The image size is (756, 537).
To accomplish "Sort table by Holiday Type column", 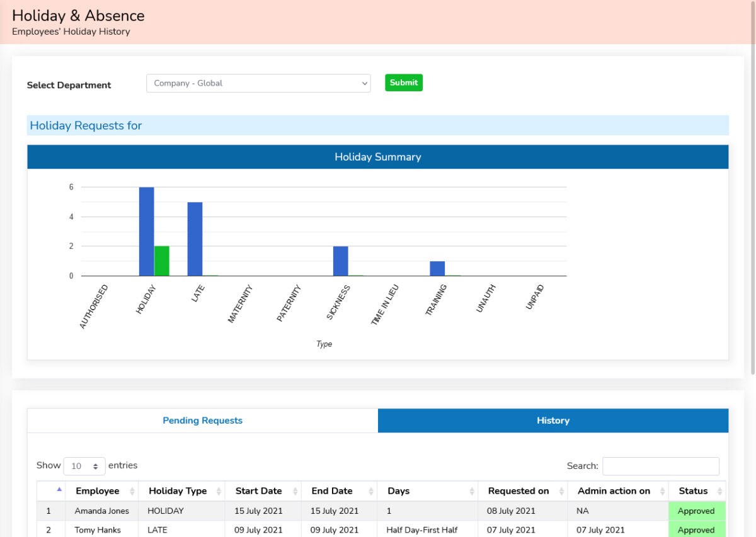I will (182, 491).
